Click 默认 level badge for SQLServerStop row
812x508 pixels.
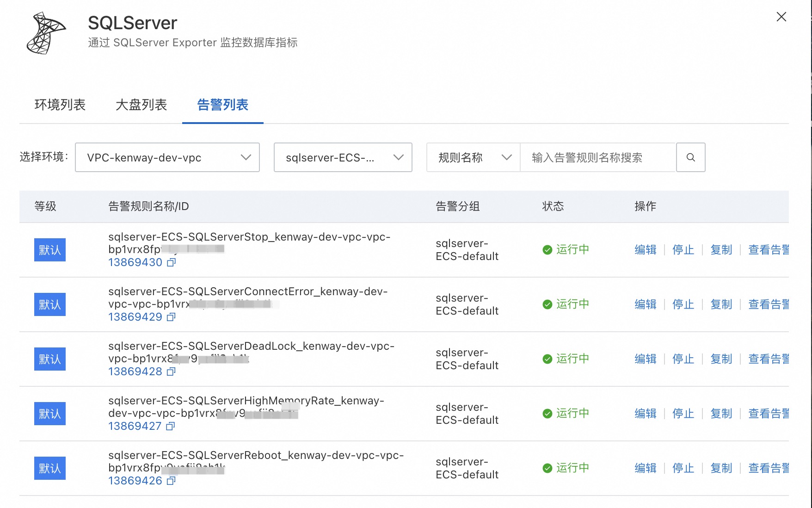[x=50, y=250]
